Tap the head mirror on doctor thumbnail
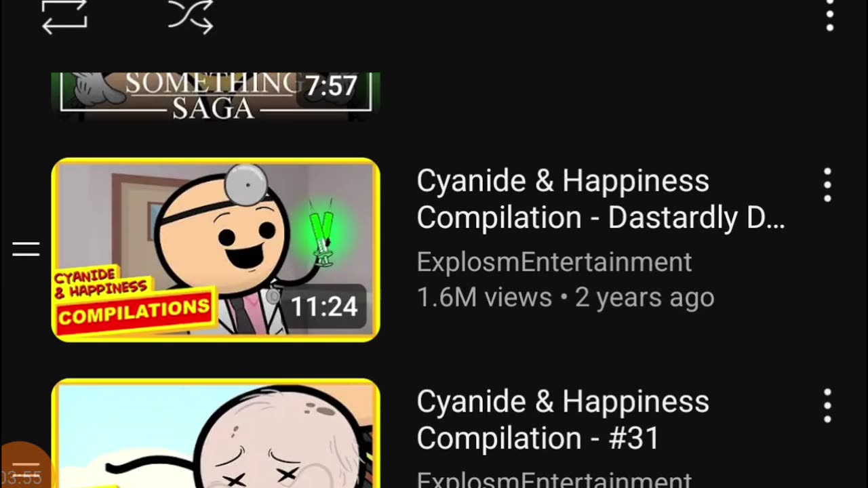This screenshot has width=868, height=488. pyautogui.click(x=246, y=182)
